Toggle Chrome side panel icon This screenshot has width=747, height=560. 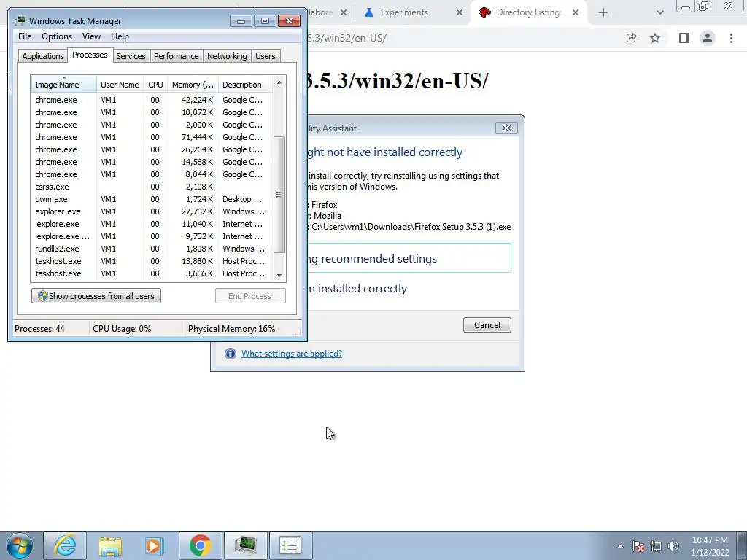(x=684, y=38)
